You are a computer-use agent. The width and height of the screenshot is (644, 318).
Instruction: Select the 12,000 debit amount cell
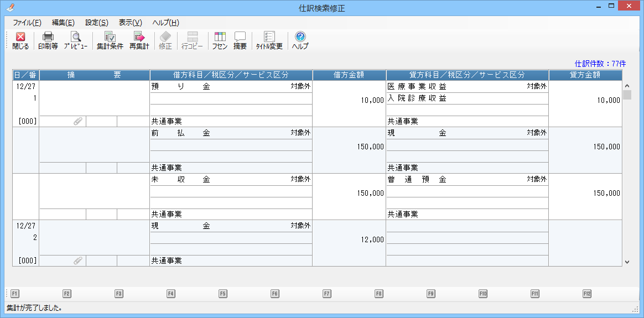(349, 239)
